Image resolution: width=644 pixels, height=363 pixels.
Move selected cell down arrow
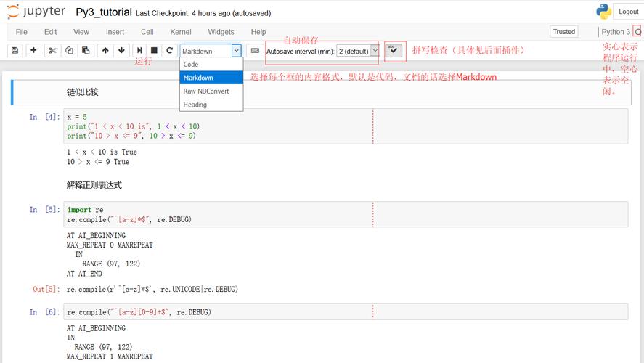pos(121,51)
